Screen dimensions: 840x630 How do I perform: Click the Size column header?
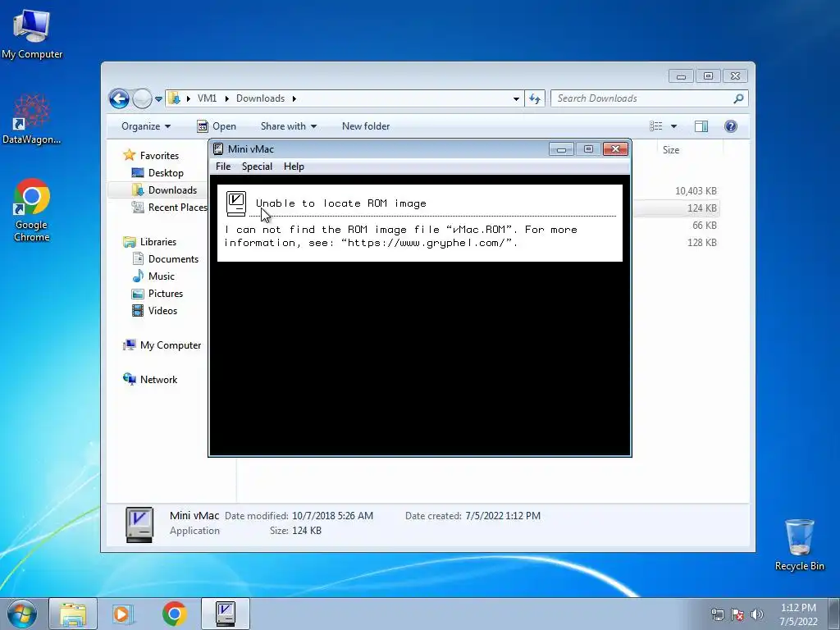671,150
